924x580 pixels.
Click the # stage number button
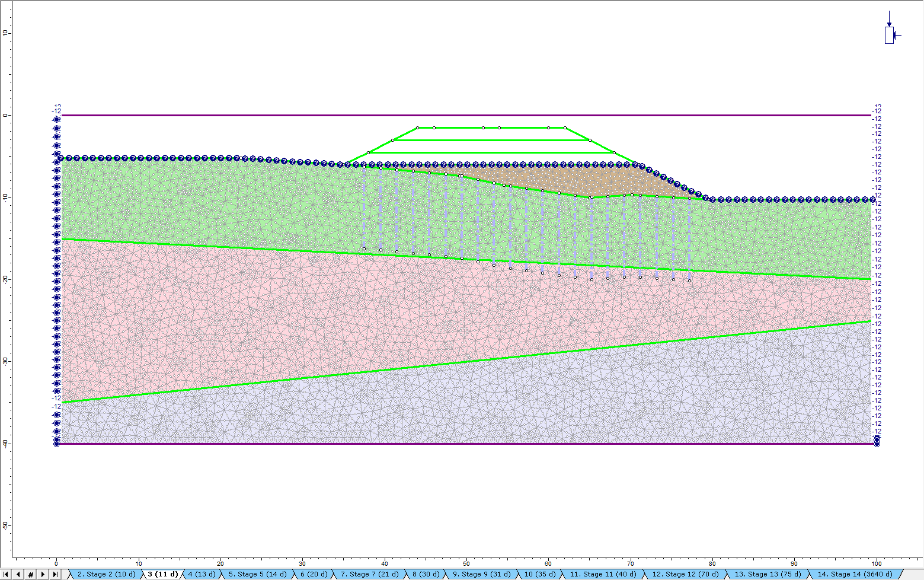coord(31,574)
